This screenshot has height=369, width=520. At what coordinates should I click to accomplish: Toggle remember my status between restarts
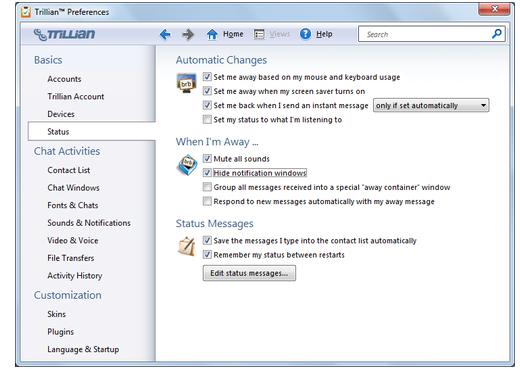207,255
